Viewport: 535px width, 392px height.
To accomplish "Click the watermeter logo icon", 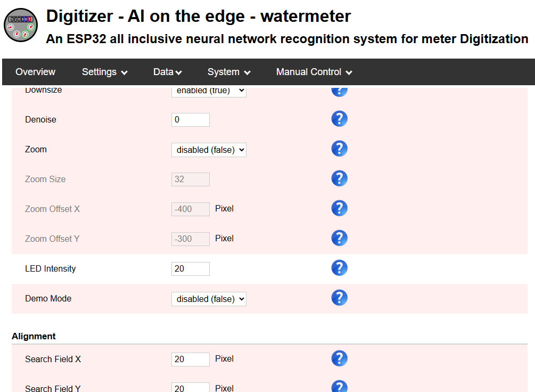I will coord(21,25).
